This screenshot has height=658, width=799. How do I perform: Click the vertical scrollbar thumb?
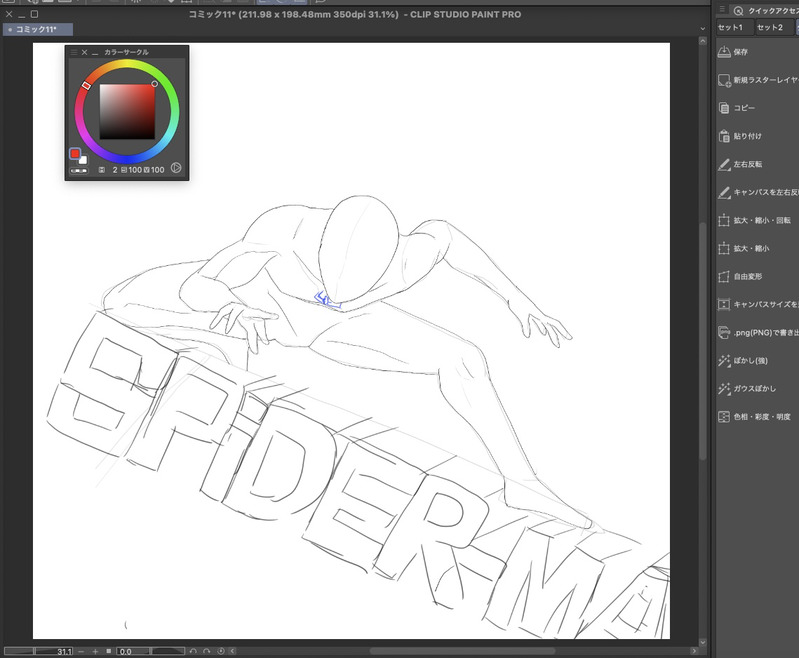click(x=703, y=341)
